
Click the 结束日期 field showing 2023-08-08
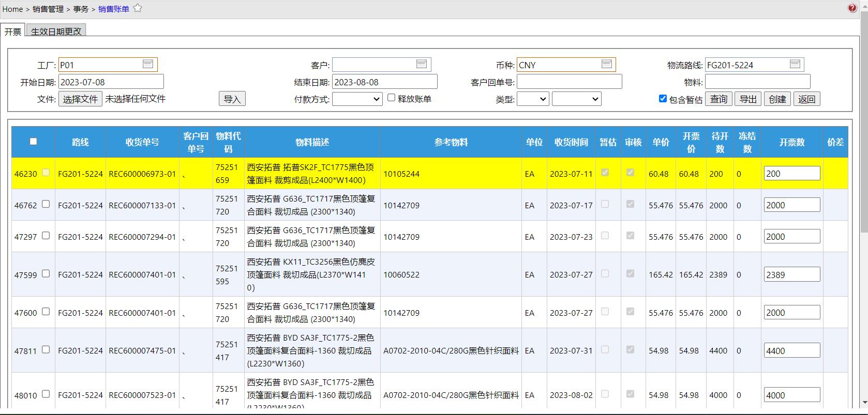click(x=385, y=82)
